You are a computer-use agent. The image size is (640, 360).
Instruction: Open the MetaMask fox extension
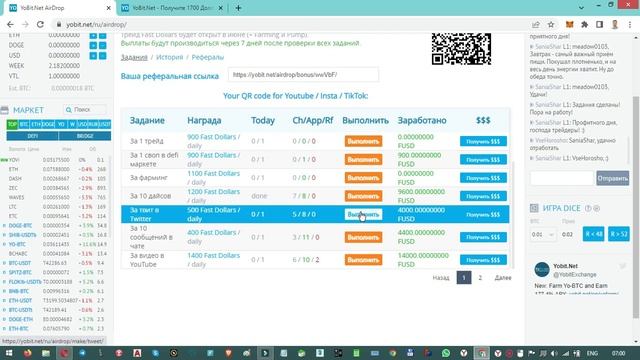click(569, 24)
